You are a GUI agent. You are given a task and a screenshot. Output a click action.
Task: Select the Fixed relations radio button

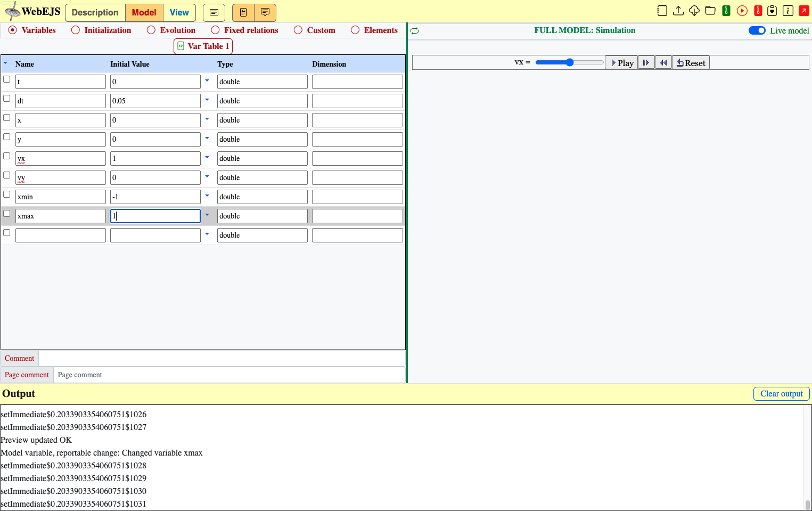click(215, 30)
